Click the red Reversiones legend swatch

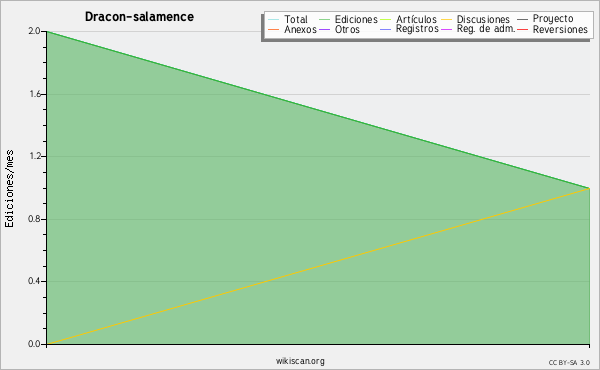pyautogui.click(x=522, y=29)
